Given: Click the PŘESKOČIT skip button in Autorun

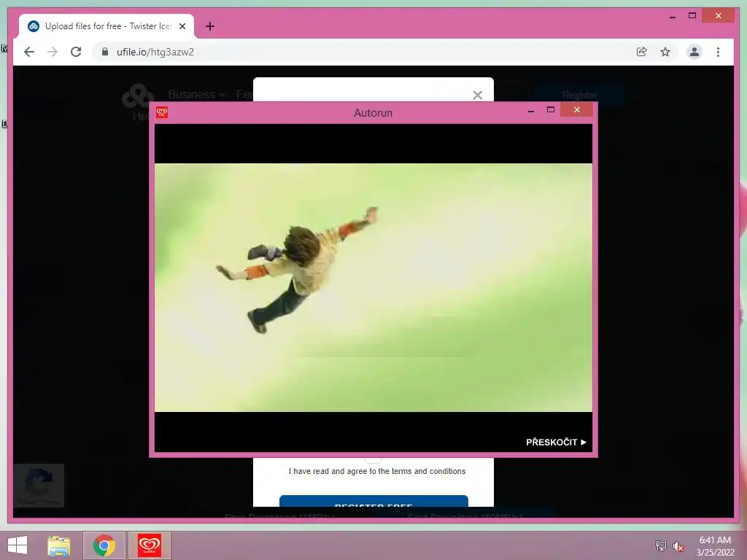Looking at the screenshot, I should coord(556,443).
